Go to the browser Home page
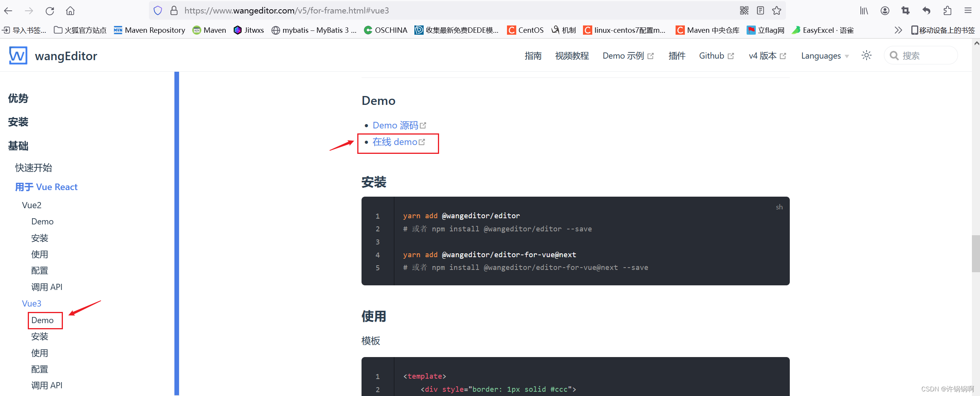980x396 pixels. [x=70, y=10]
